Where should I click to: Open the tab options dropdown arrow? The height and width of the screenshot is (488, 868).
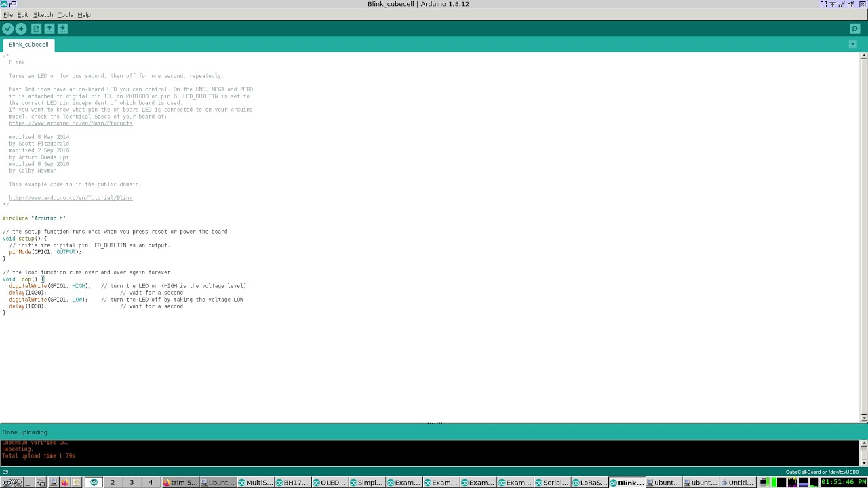(852, 45)
